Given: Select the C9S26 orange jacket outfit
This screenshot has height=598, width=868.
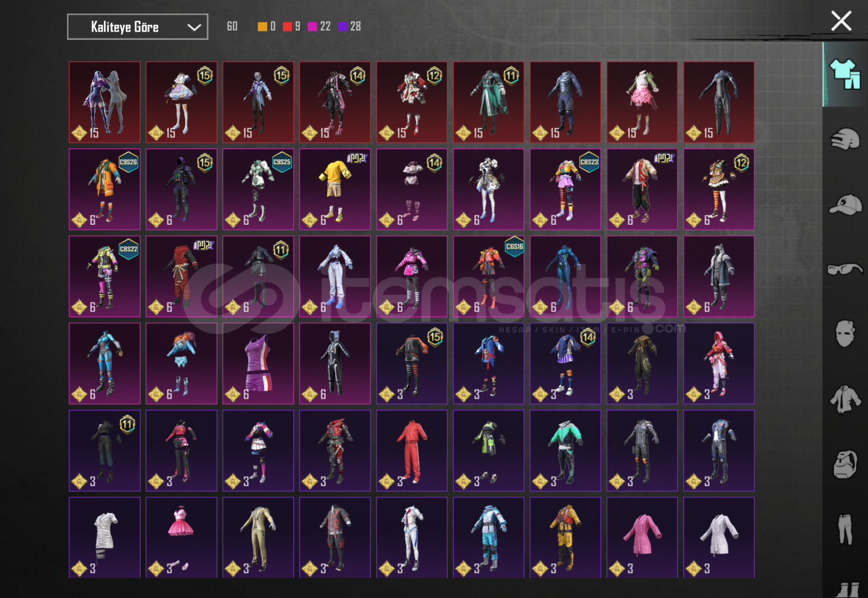Looking at the screenshot, I should (x=105, y=189).
